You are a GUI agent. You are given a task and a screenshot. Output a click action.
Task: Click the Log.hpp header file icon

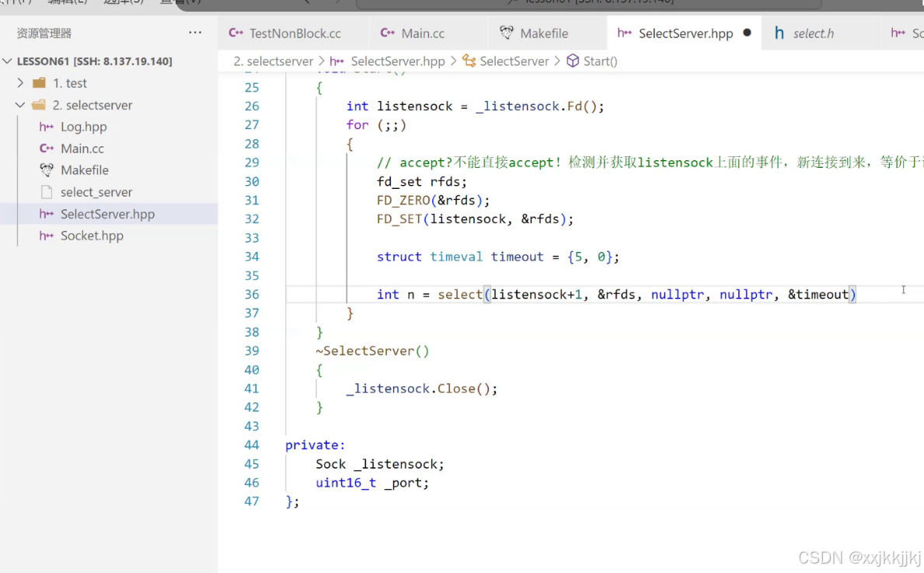click(47, 127)
